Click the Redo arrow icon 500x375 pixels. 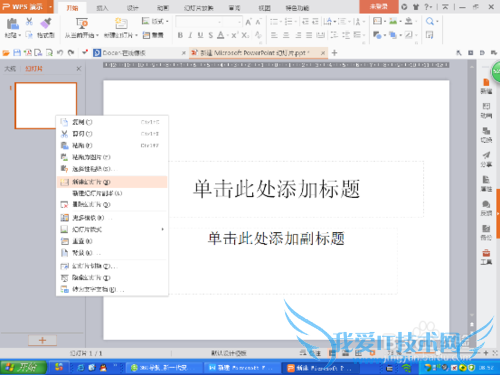click(x=71, y=53)
